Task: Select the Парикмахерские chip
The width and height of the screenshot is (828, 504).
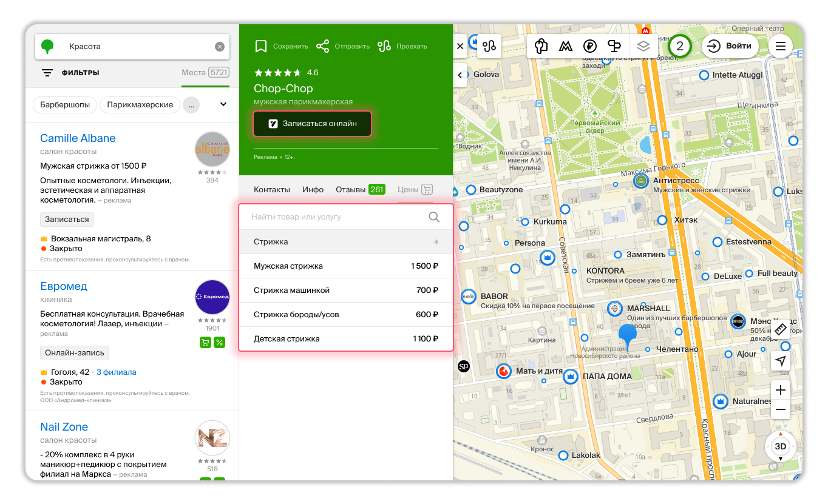Action: point(140,105)
